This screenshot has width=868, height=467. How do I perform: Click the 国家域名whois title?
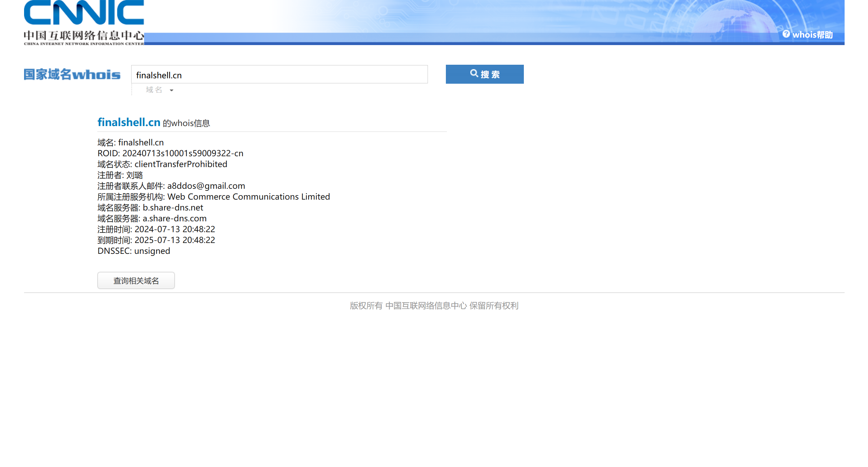[x=72, y=75]
